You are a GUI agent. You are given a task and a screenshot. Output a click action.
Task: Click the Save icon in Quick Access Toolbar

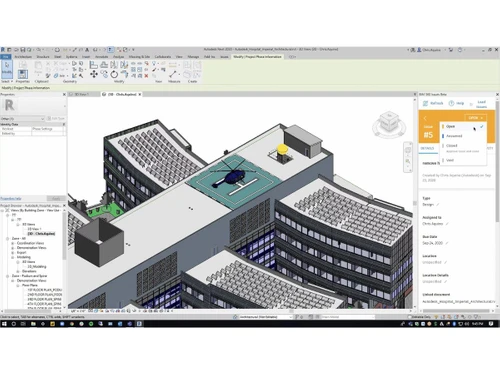(x=23, y=50)
